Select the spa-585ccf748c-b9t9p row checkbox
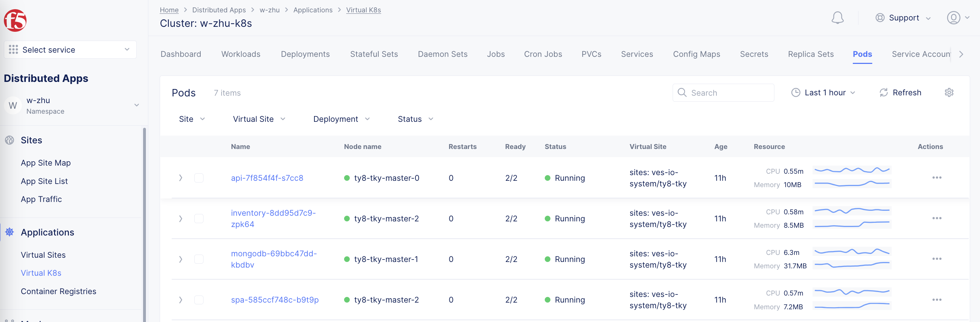 click(x=199, y=299)
